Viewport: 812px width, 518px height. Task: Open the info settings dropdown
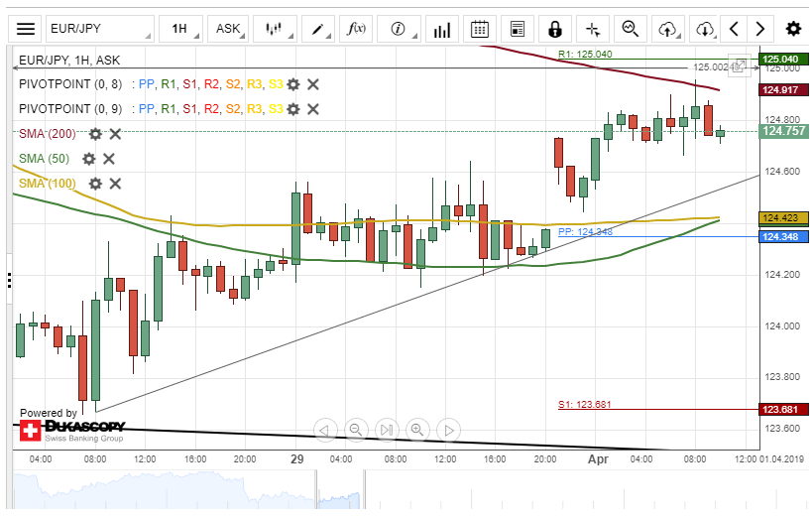coord(399,29)
